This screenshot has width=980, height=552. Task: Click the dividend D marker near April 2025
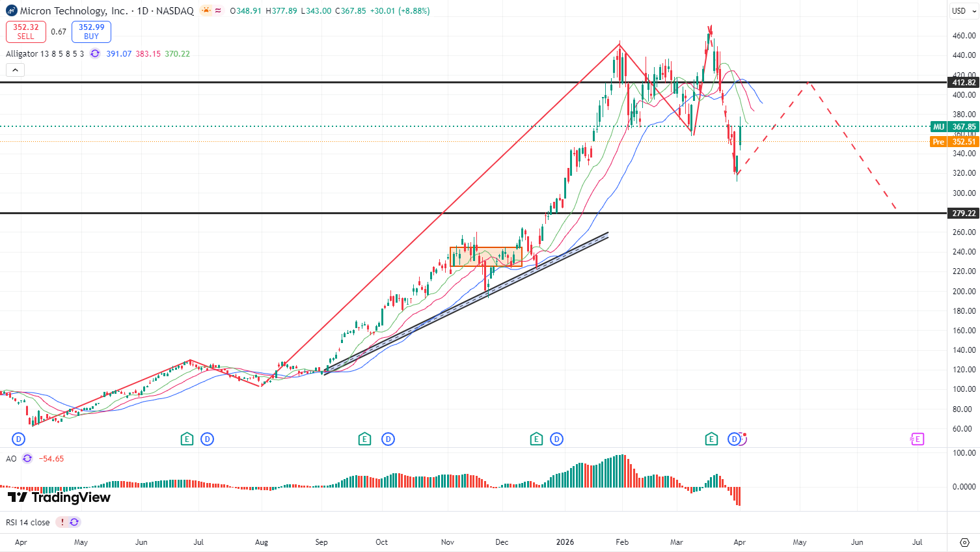click(18, 439)
